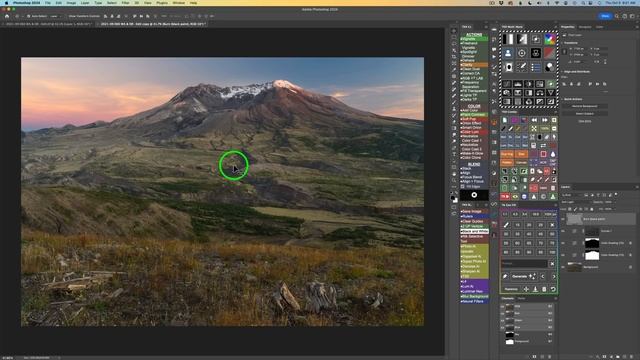Click the Generate button in TK Gen Fill

[524, 276]
